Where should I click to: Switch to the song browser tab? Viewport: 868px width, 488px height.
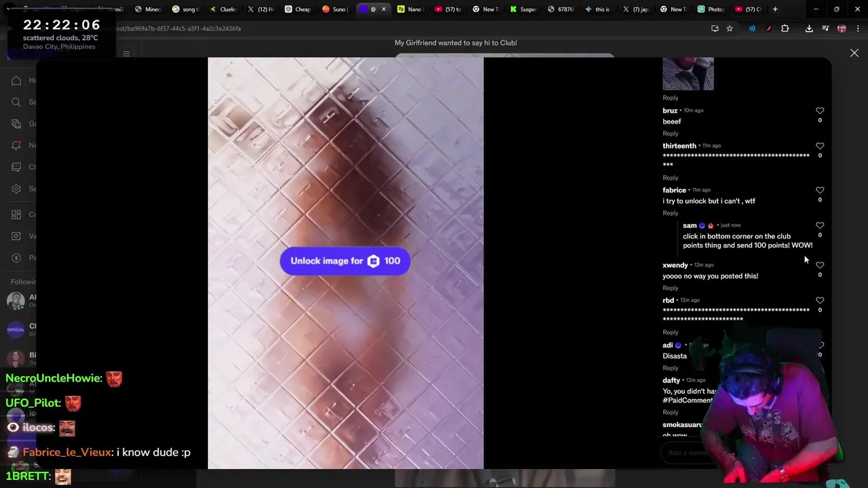coord(185,9)
